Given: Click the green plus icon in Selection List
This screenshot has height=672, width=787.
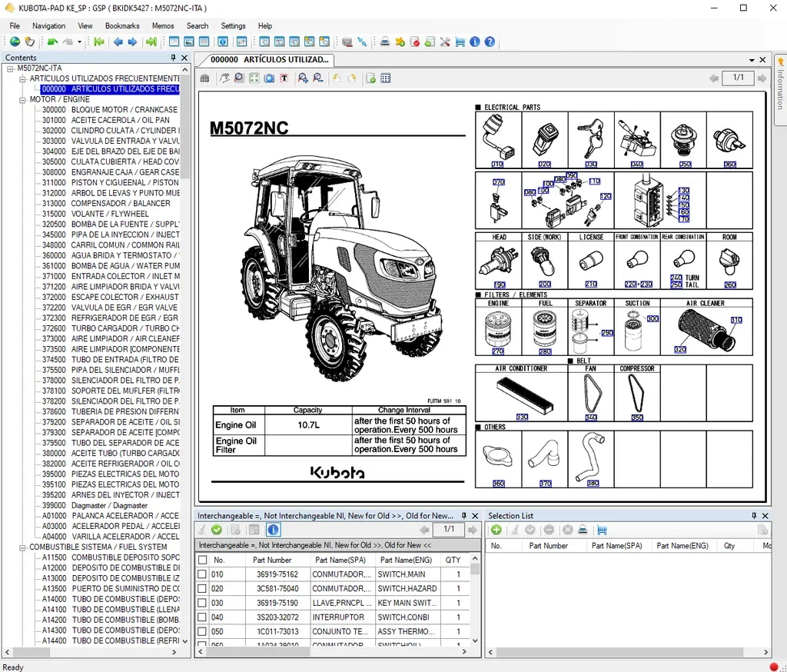Looking at the screenshot, I should (496, 530).
